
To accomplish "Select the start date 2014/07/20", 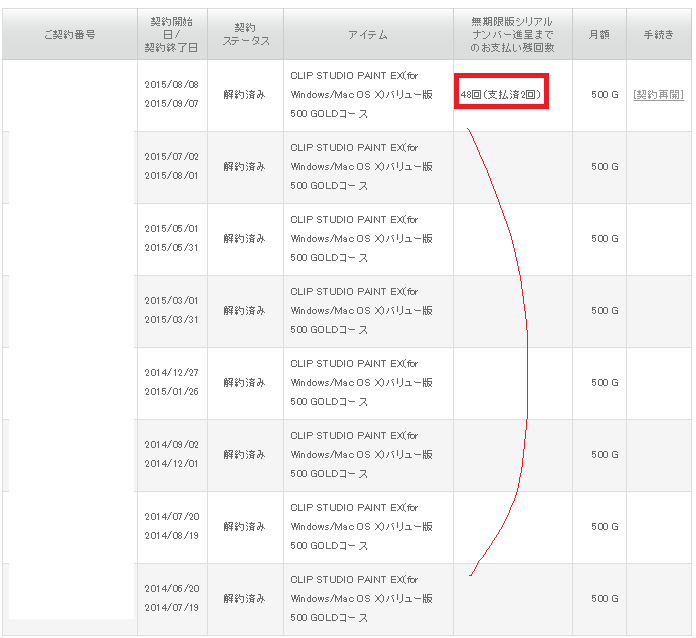I will [172, 516].
